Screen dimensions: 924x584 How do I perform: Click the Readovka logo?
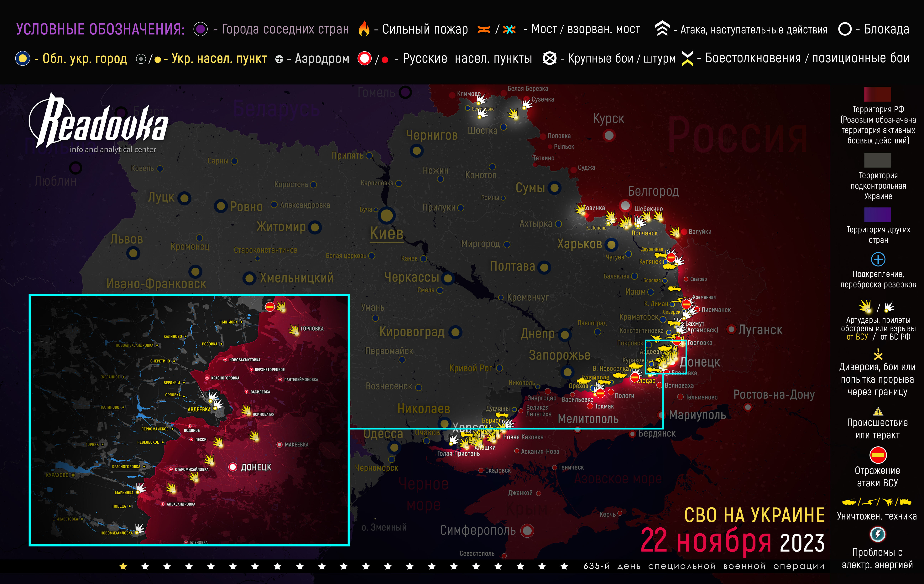pyautogui.click(x=99, y=123)
